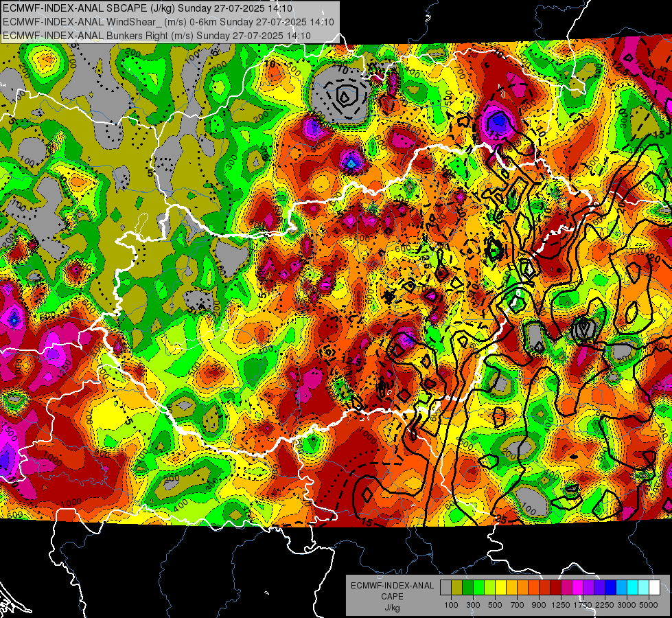Select the bright magenta legend swatch

click(x=577, y=588)
